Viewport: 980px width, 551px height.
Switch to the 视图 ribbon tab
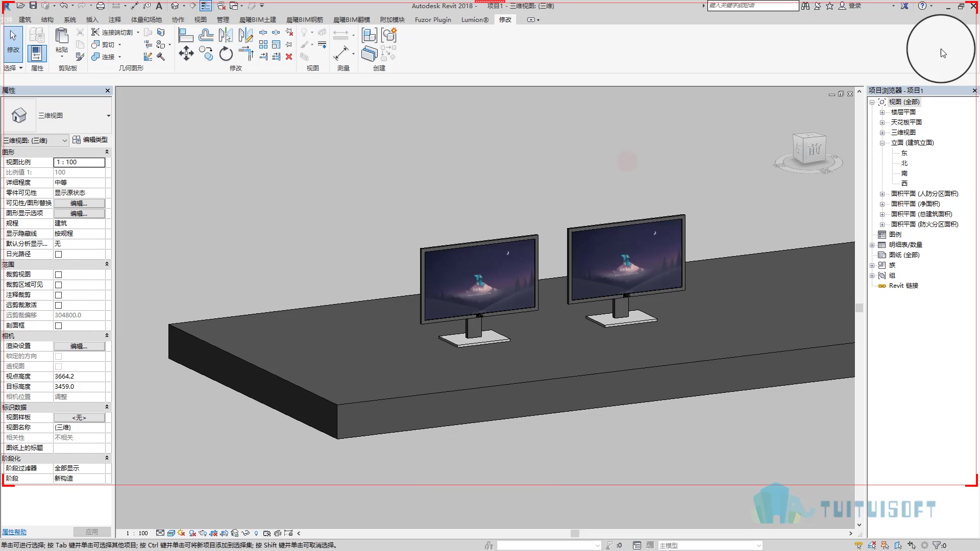(201, 19)
